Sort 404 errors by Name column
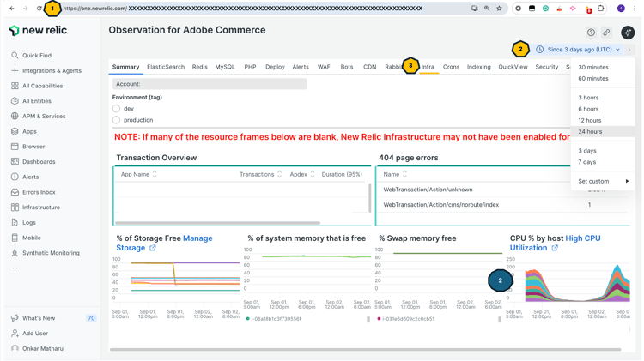Viewport: 644px width, 361px height. point(395,174)
